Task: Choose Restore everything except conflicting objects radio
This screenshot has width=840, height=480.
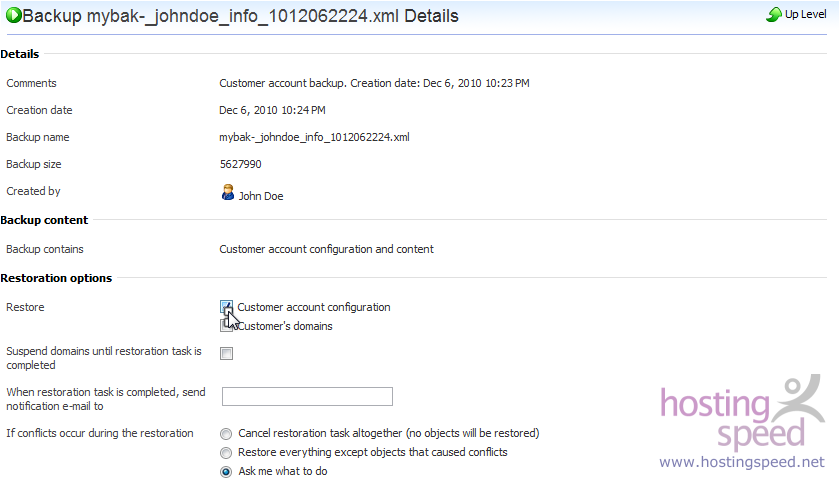Action: coord(226,453)
